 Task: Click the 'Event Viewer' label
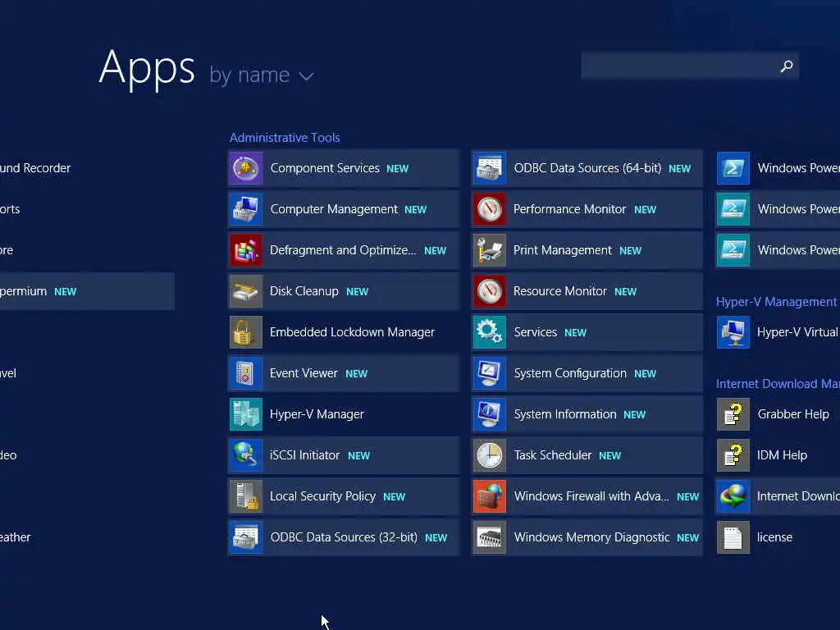point(304,373)
